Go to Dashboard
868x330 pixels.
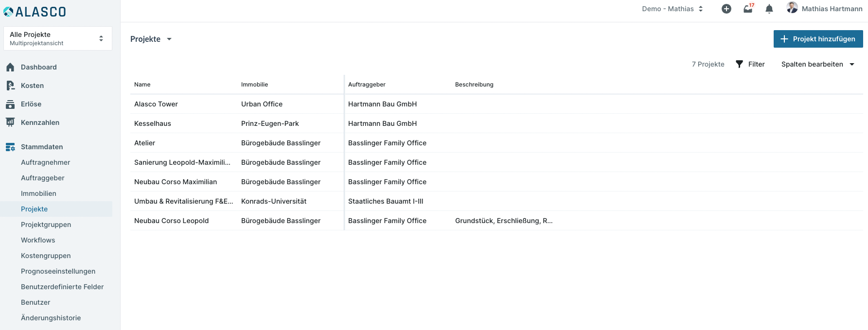tap(39, 67)
